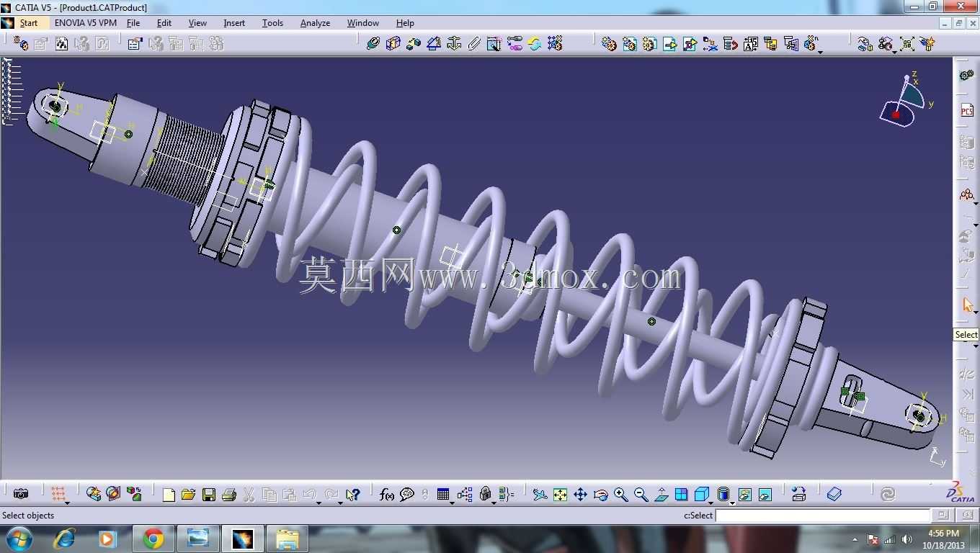980x553 pixels.
Task: Insert Existing Component With Positioning
Action: pos(690,44)
